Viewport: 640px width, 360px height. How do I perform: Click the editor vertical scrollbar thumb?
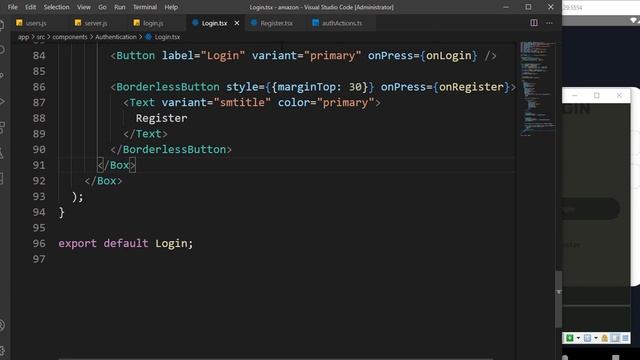pos(558,299)
